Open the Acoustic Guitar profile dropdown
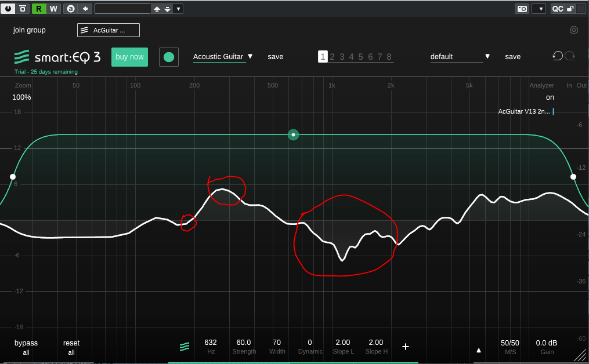Image resolution: width=589 pixels, height=364 pixels. (223, 57)
